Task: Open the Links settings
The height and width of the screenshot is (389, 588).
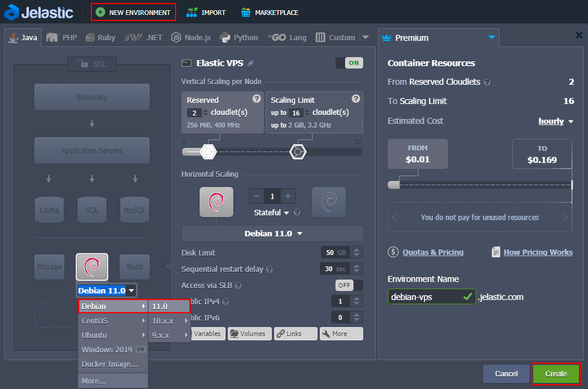Action: 295,334
